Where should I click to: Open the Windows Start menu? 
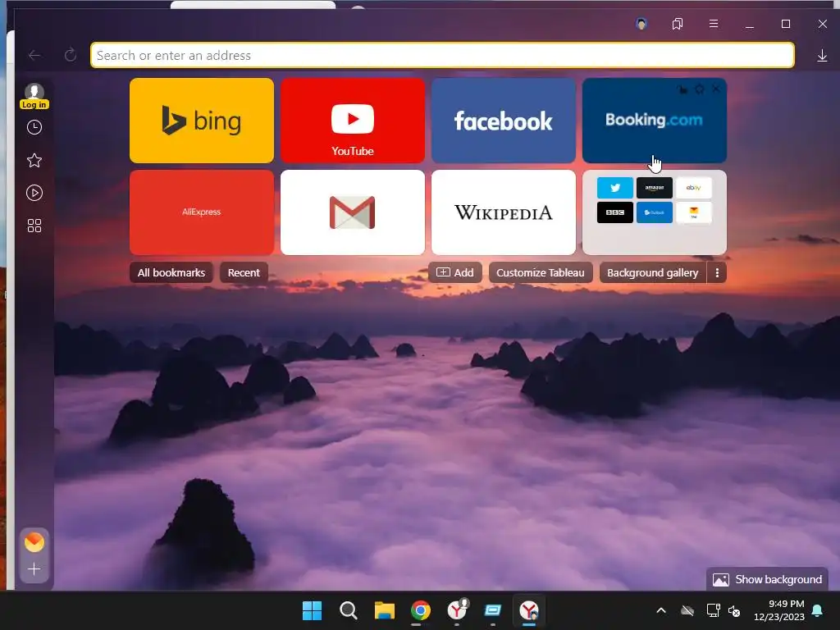point(313,610)
